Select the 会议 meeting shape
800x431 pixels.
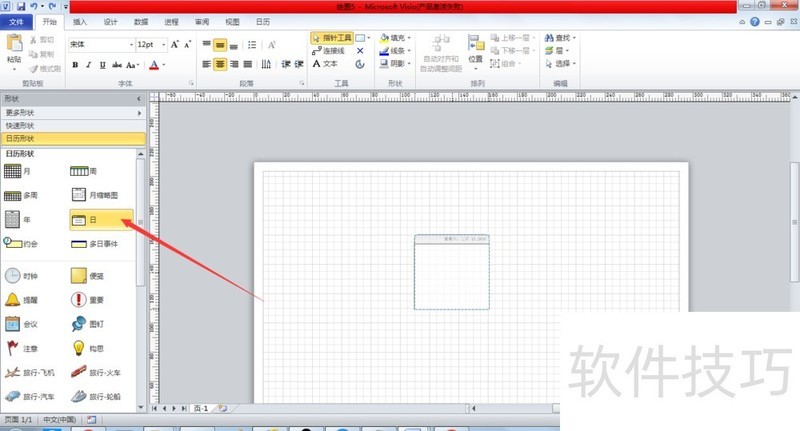[x=20, y=324]
